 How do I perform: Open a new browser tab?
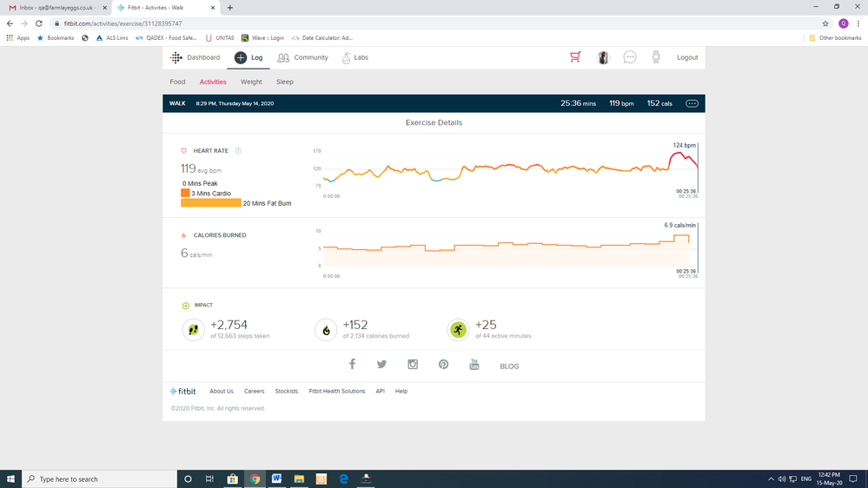[229, 8]
